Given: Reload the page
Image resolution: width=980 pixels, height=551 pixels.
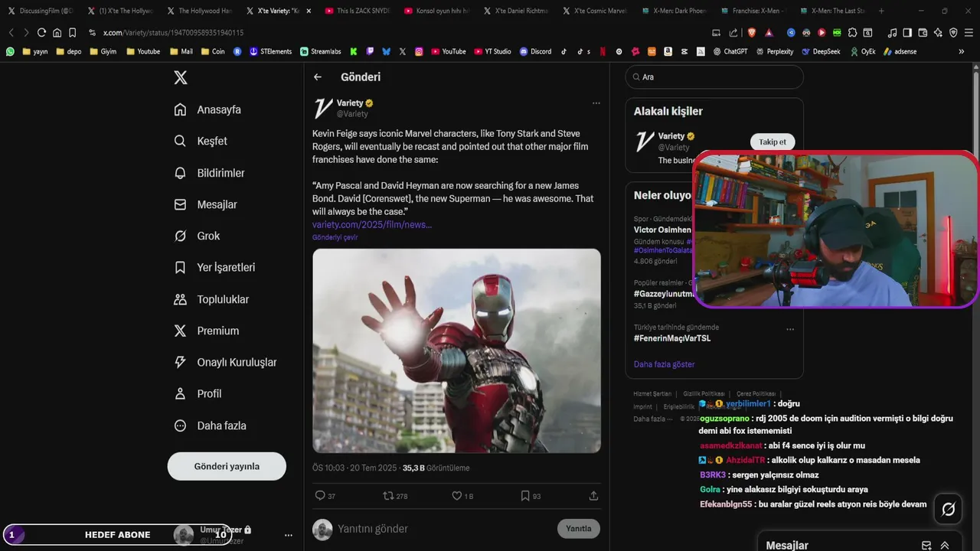Looking at the screenshot, I should pyautogui.click(x=41, y=33).
